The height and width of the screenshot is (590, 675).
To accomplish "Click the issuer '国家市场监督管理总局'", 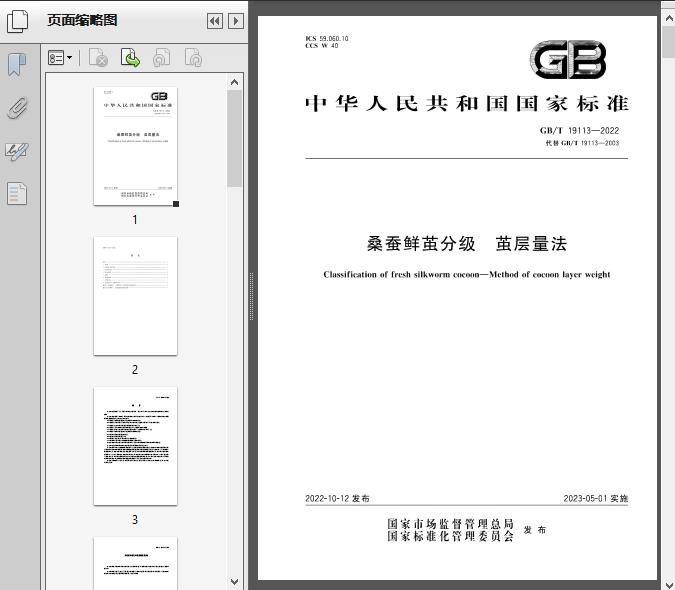I will (x=450, y=524).
